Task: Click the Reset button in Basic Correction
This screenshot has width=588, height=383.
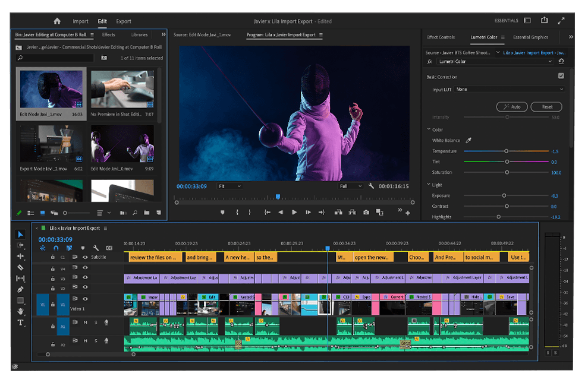Action: point(546,107)
